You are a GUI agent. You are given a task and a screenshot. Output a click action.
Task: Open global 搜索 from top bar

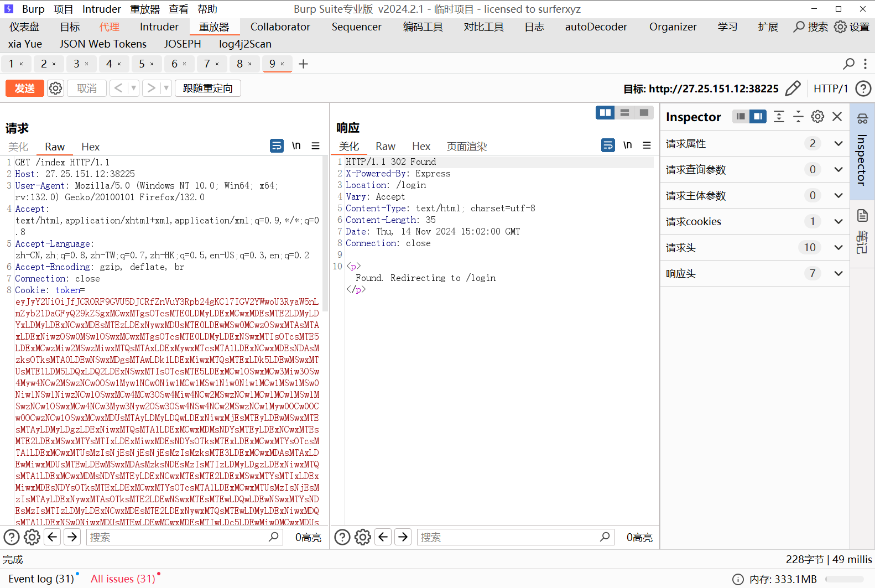[810, 27]
